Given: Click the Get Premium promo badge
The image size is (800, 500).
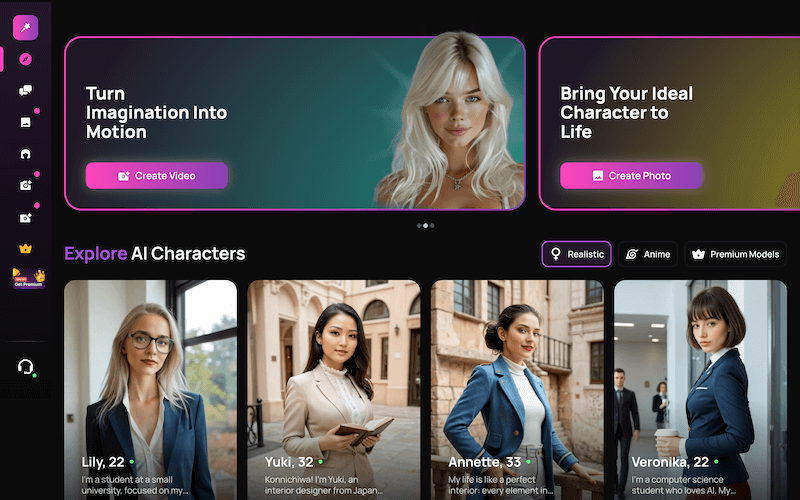Looking at the screenshot, I should point(29,279).
